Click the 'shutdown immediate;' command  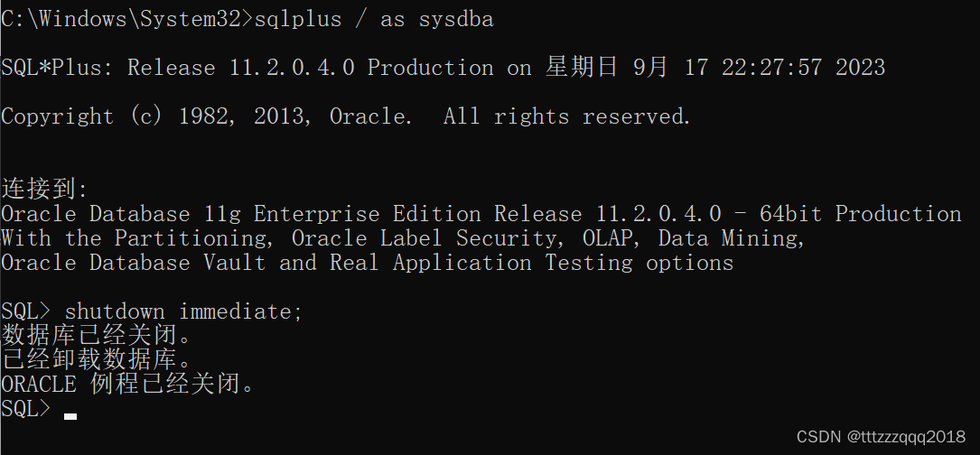(183, 311)
